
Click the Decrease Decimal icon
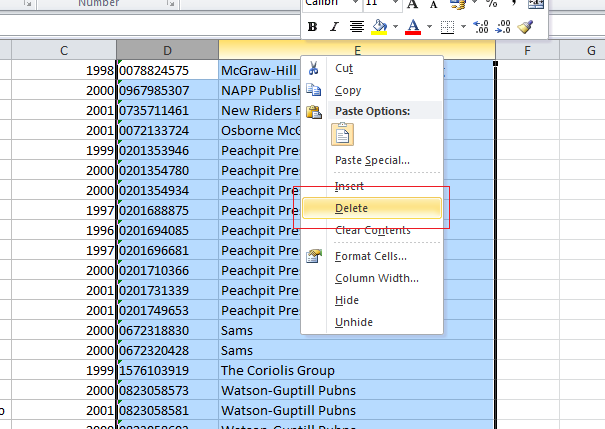coord(503,27)
